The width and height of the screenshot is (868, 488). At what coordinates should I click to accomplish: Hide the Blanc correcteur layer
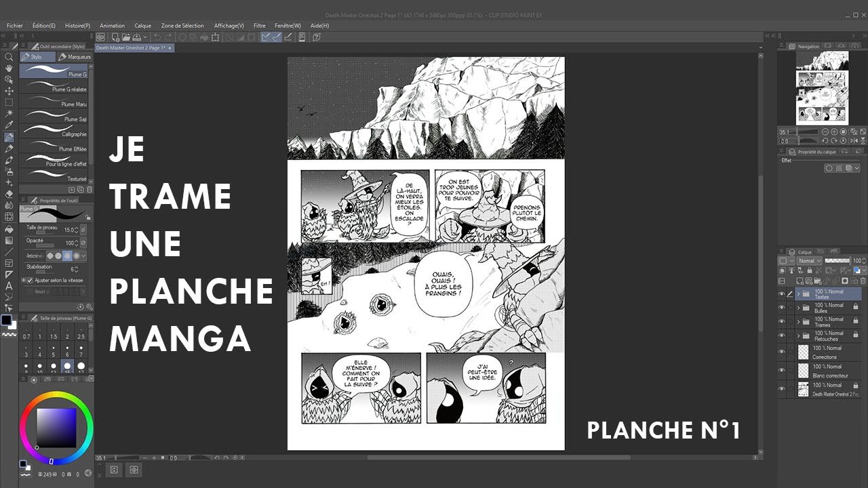click(782, 370)
